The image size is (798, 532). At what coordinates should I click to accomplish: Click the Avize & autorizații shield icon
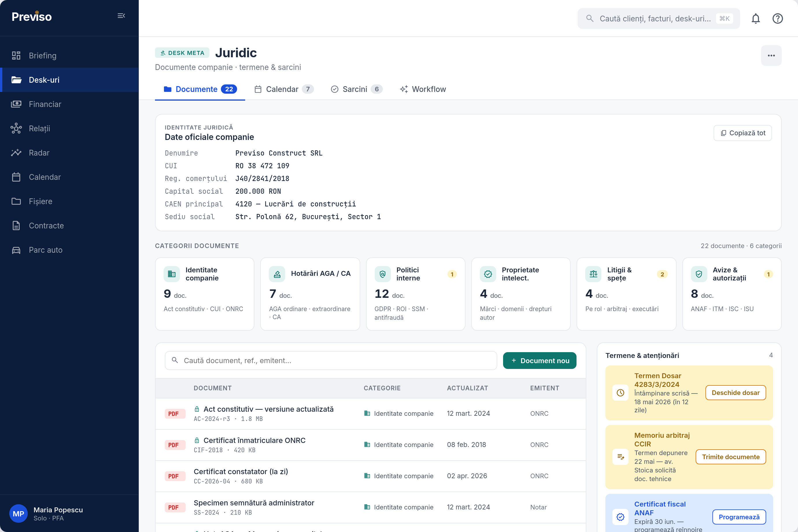(x=699, y=274)
